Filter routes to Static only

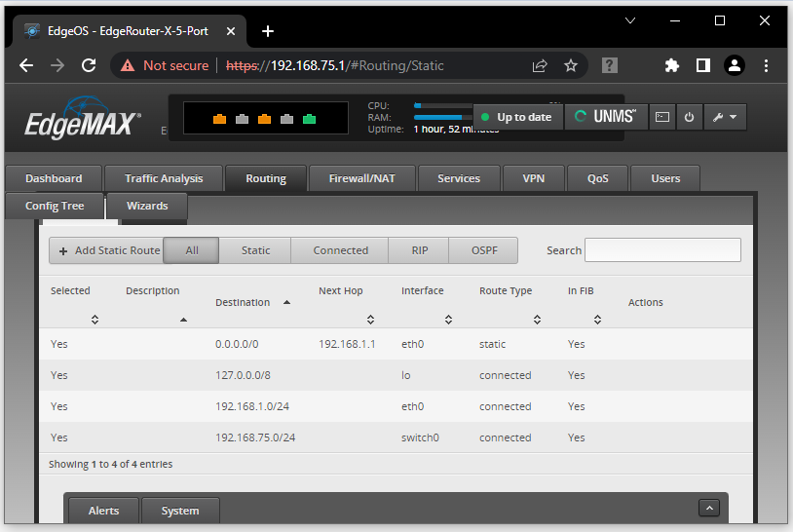[x=255, y=250]
